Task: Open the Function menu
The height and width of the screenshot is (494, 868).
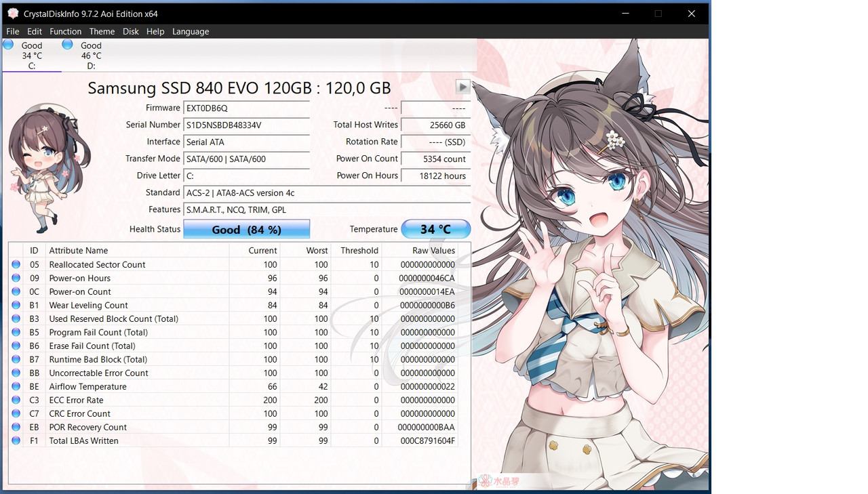Action: point(65,31)
